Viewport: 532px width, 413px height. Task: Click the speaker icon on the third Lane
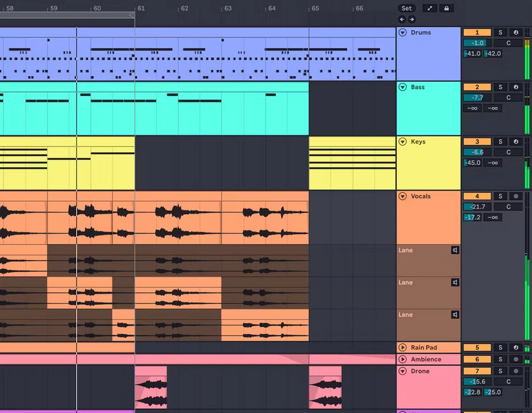click(455, 315)
